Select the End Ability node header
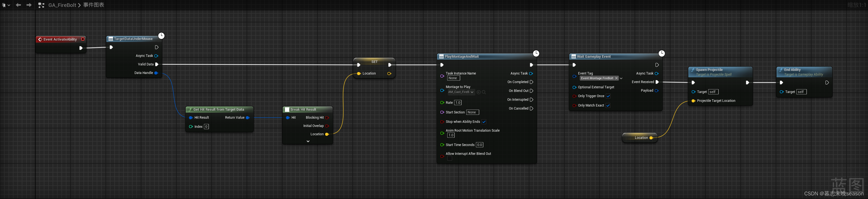 804,72
